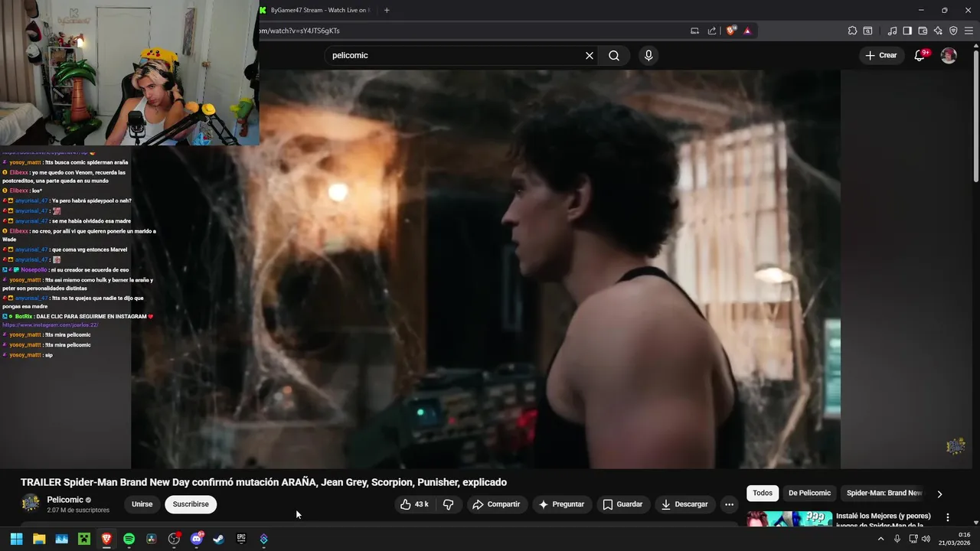Click the Brave VPN shield icon
Viewport: 980px width, 551px height.
click(x=953, y=31)
